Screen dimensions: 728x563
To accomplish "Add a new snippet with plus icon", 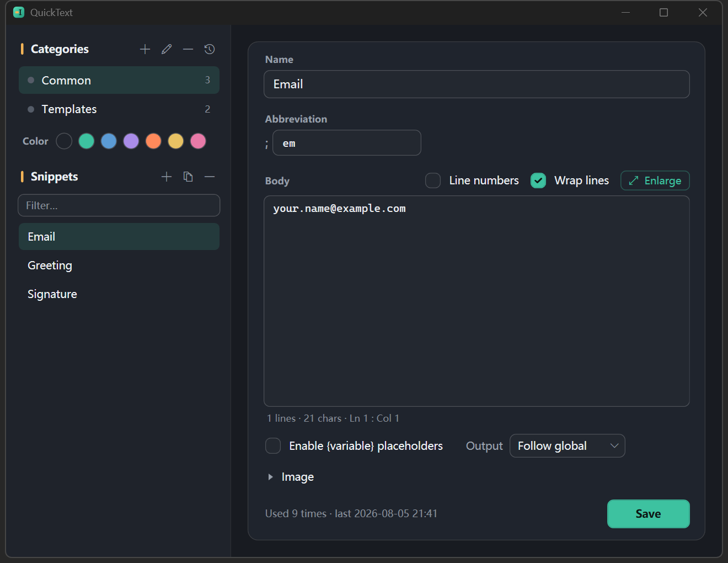I will [167, 177].
